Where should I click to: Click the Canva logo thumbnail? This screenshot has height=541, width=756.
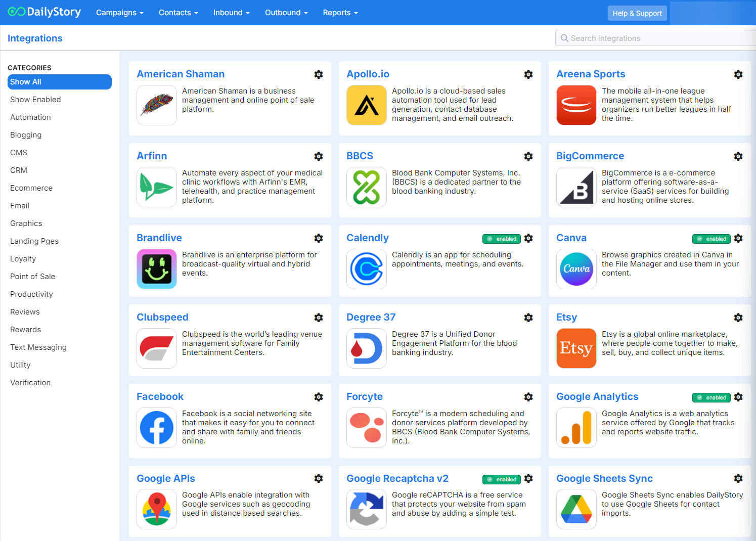point(576,269)
